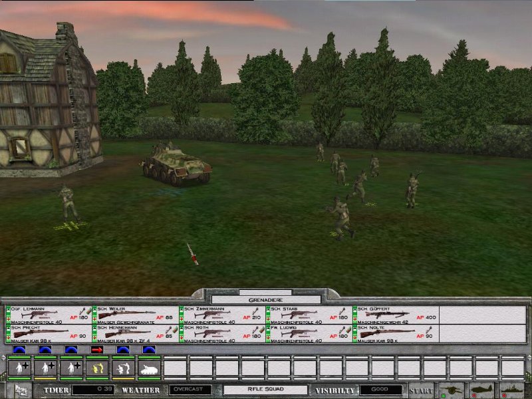Click the Overcast weather display

tap(190, 390)
